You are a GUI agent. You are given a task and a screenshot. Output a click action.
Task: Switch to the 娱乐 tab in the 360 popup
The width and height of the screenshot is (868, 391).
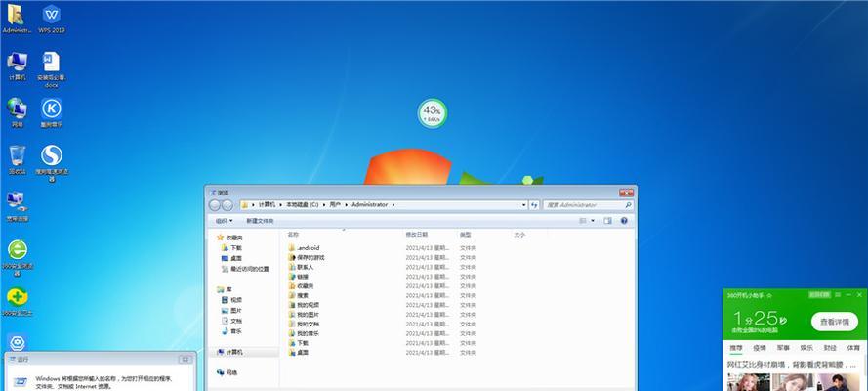tap(806, 348)
